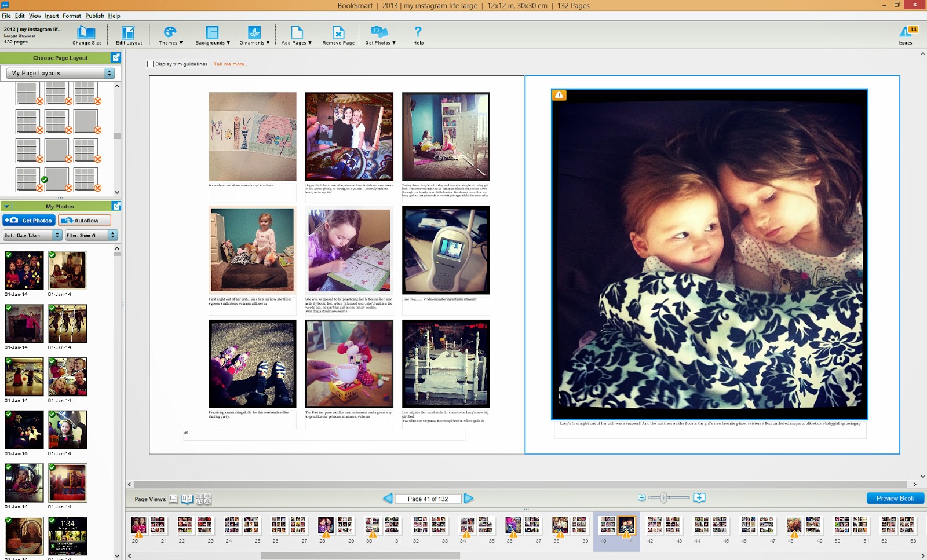Open the Publish menu
Viewport: 927px width, 560px height.
[94, 16]
